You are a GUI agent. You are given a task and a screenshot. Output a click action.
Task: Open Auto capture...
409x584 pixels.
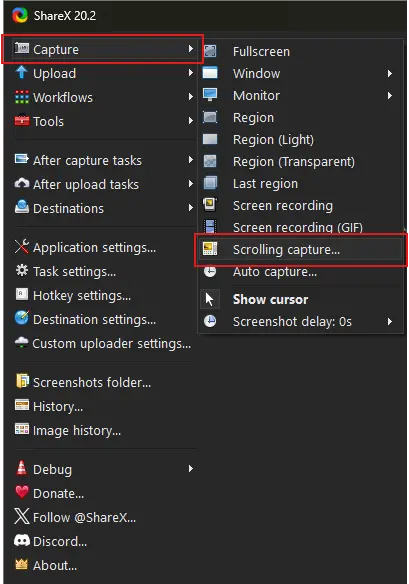(x=301, y=272)
